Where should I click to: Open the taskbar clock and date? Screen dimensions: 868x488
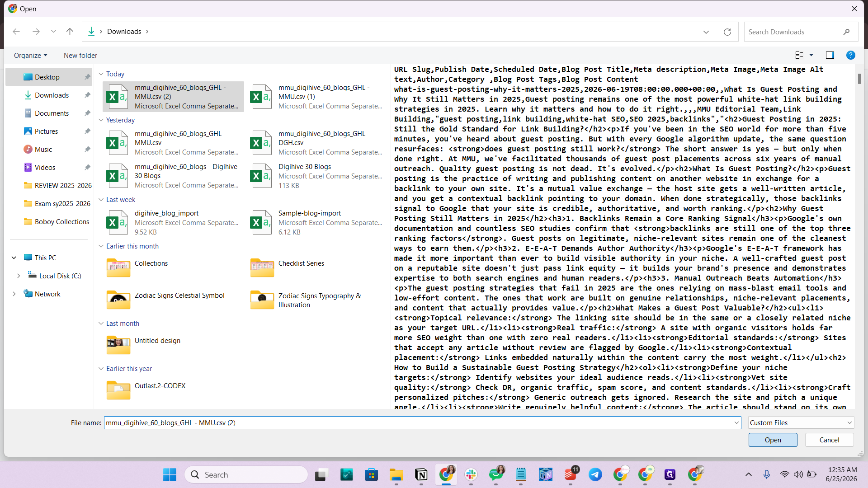click(842, 474)
